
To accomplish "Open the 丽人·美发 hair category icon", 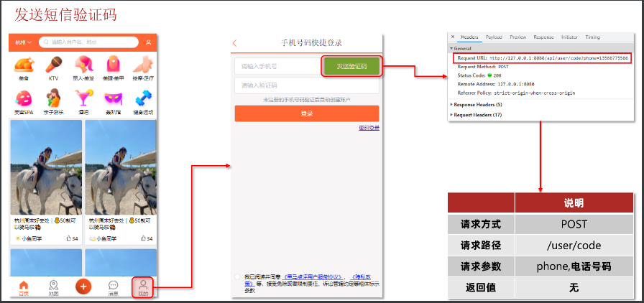I will point(83,65).
